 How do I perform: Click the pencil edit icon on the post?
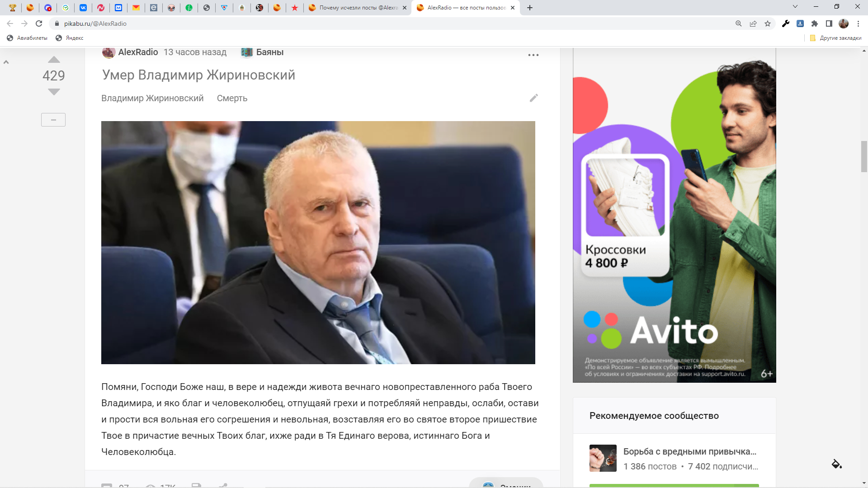pyautogui.click(x=534, y=98)
